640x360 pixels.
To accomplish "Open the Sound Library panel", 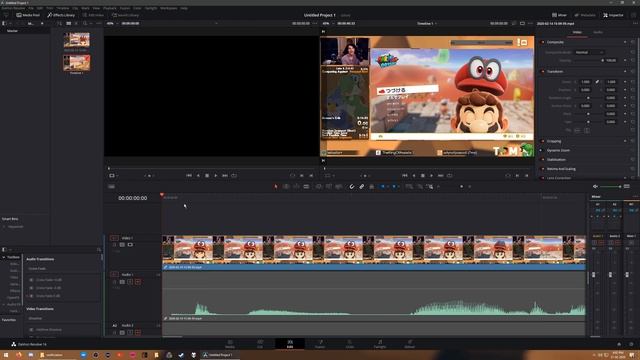I will pyautogui.click(x=125, y=15).
